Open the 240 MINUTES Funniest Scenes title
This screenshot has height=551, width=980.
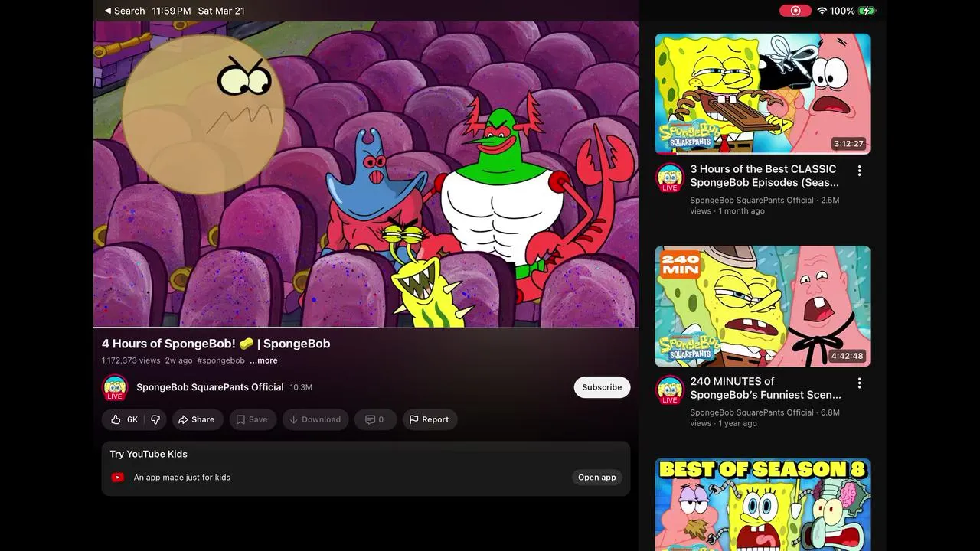(x=766, y=388)
